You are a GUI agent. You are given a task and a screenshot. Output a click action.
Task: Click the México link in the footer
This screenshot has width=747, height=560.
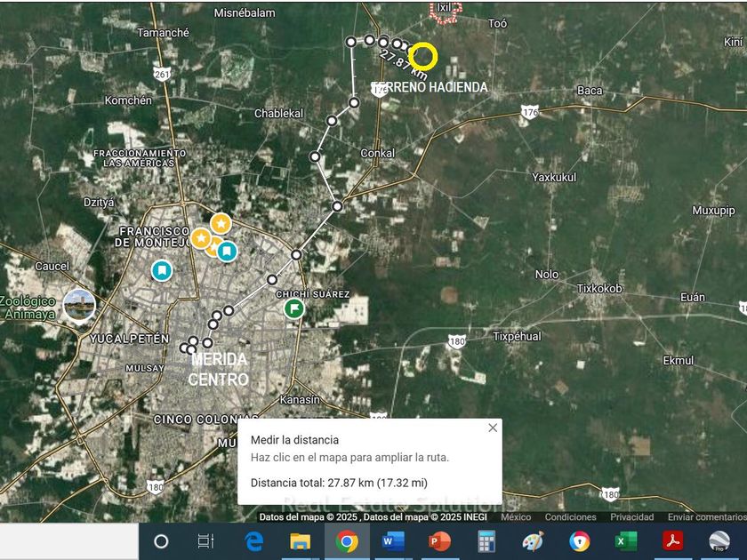pyautogui.click(x=516, y=517)
